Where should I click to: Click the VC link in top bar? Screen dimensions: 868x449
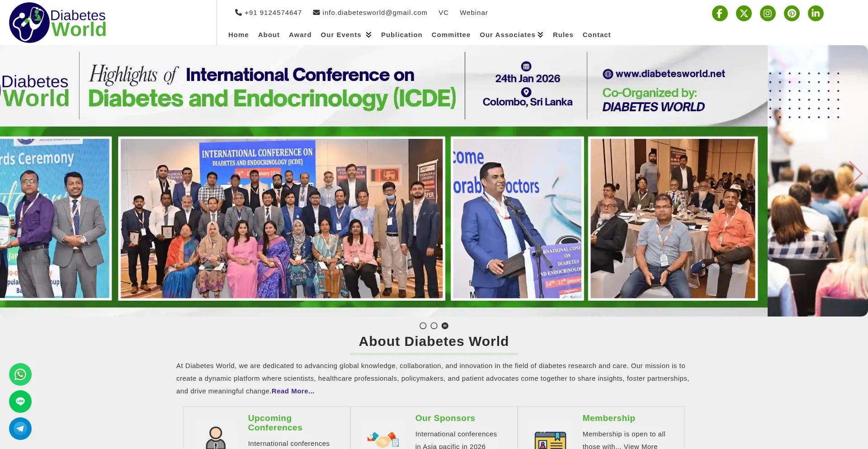[443, 13]
